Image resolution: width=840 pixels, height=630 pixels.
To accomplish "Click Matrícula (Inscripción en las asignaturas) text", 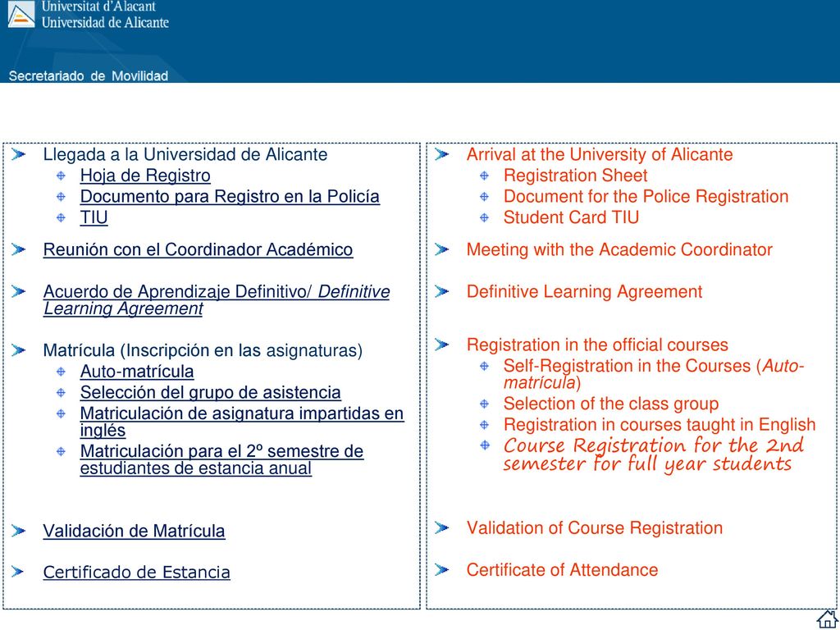I will click(x=203, y=350).
